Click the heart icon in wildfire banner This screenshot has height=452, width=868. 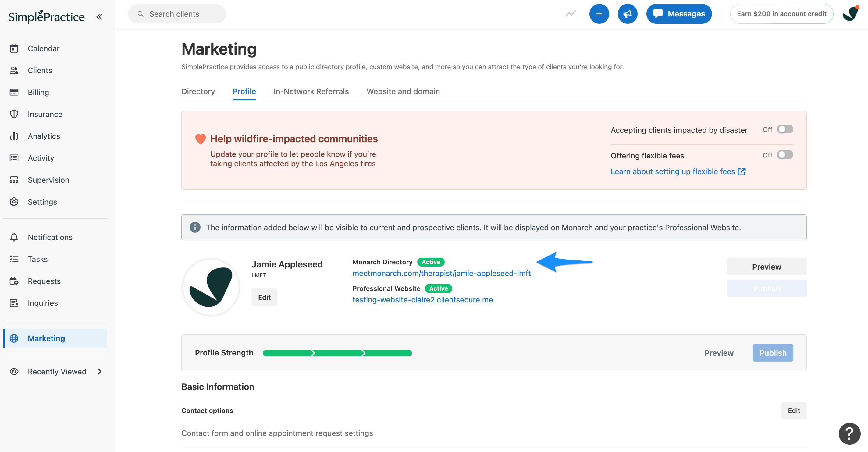coord(200,139)
